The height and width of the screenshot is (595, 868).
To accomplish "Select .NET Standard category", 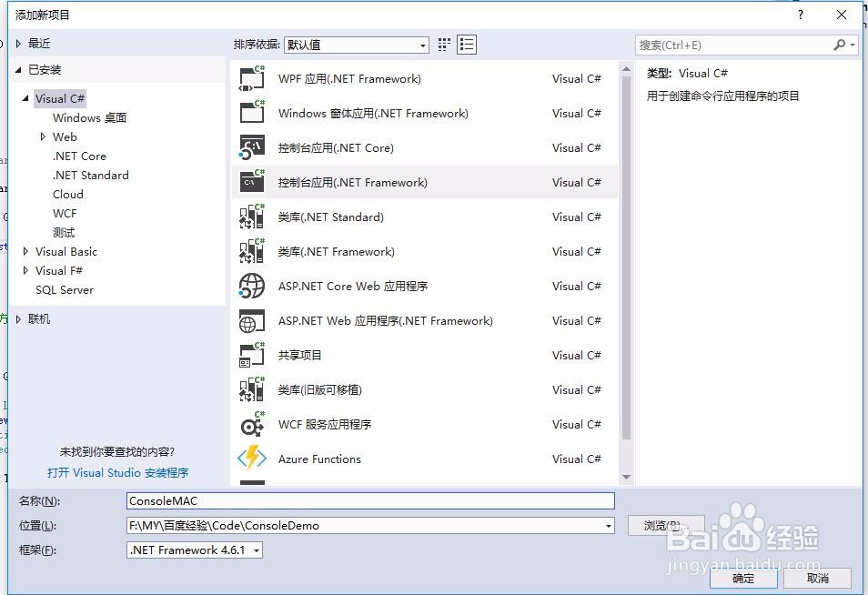I will [x=91, y=175].
